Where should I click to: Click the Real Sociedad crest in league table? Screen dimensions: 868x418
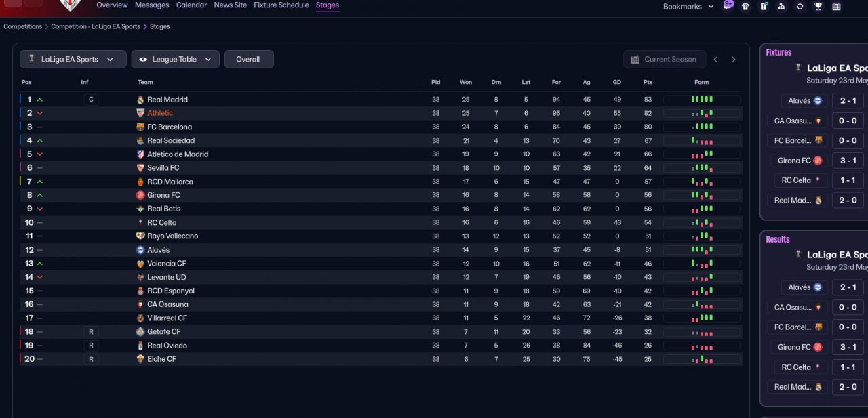(x=140, y=140)
